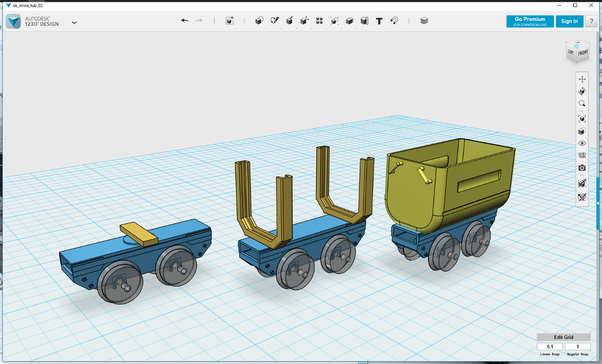This screenshot has height=364, width=602.
Task: Toggle the grid visibility icon
Action: (x=582, y=155)
